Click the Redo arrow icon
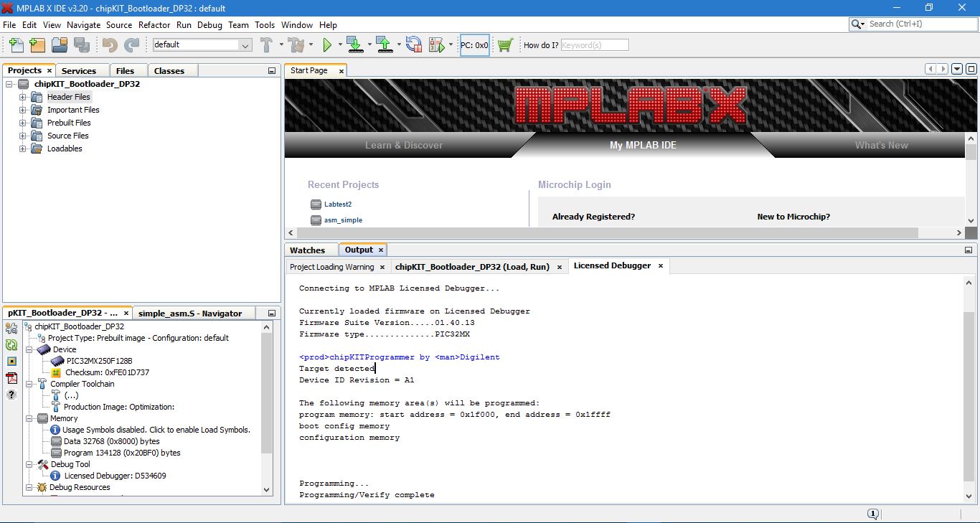 point(132,45)
